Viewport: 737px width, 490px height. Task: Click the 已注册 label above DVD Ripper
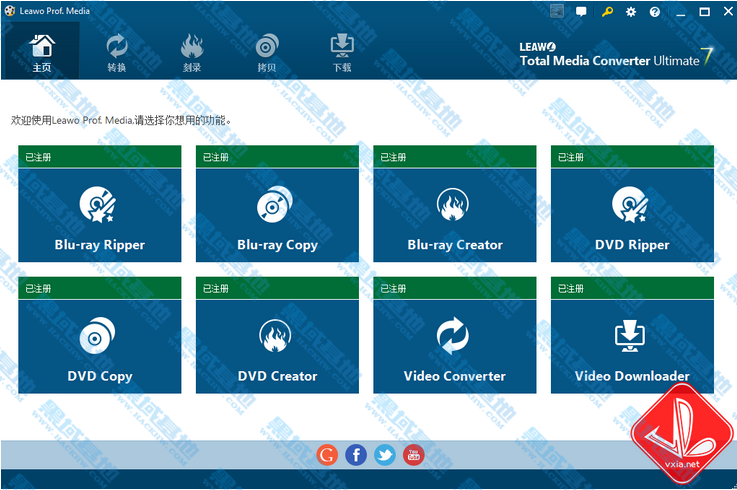pos(571,157)
